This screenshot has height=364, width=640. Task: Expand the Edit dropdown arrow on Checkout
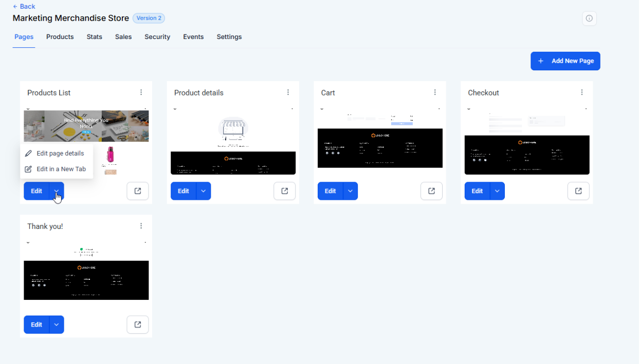(x=498, y=191)
